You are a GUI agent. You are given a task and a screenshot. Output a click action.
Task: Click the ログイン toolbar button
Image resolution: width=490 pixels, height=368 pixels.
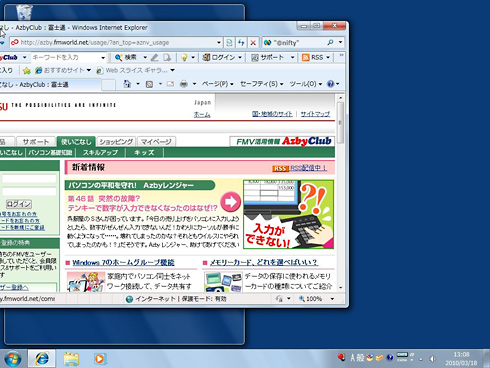219,57
